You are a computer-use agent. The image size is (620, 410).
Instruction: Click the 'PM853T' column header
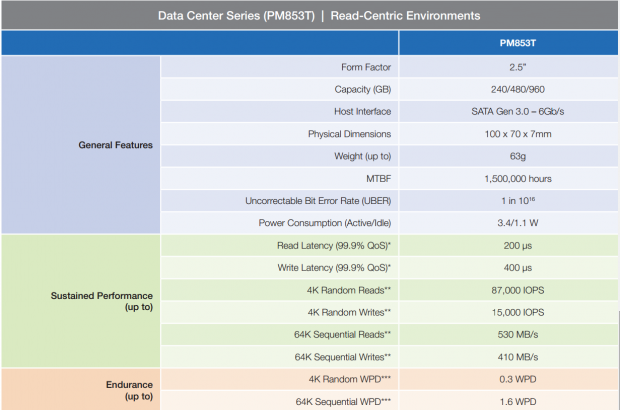pyautogui.click(x=518, y=43)
